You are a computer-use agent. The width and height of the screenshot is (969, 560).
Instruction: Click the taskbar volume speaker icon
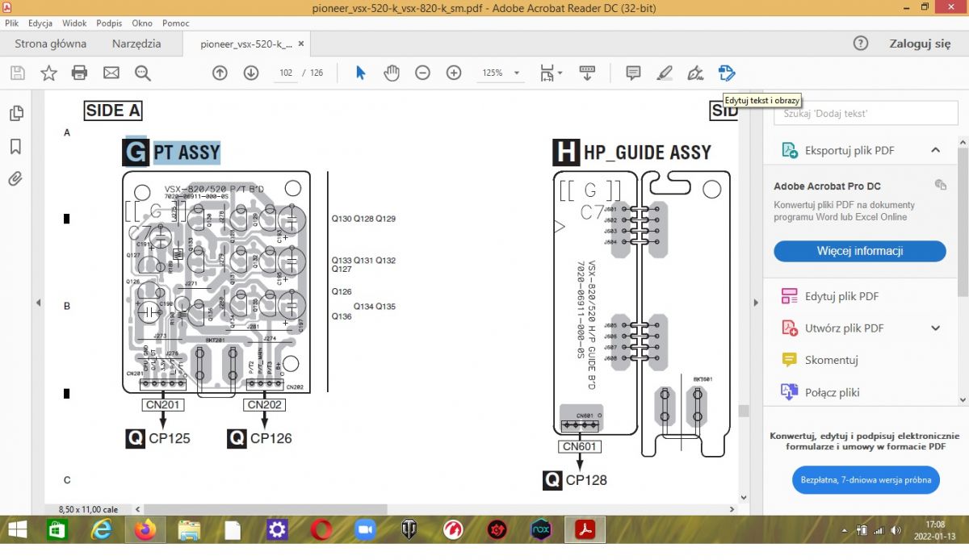pyautogui.click(x=896, y=530)
